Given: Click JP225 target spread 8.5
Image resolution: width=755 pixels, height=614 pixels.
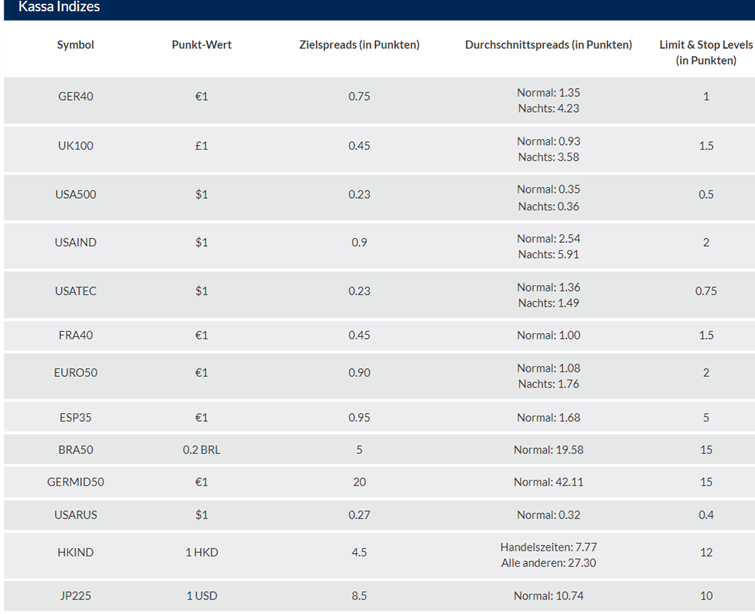Looking at the screenshot, I should coord(359,596).
